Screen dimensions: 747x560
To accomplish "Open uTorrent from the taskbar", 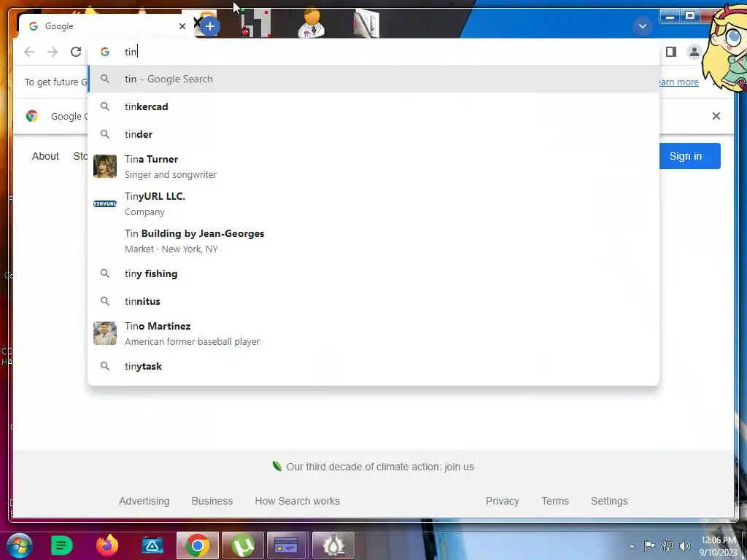I will click(x=243, y=545).
